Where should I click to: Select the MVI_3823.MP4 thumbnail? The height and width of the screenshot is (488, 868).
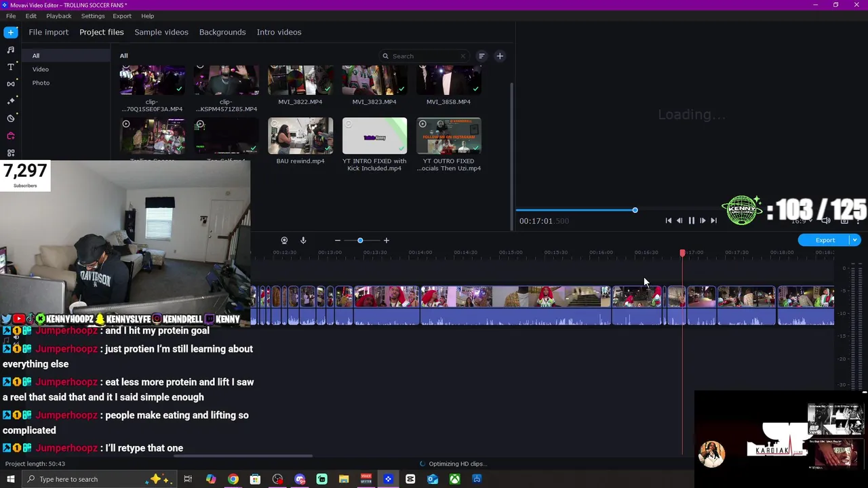[374, 81]
